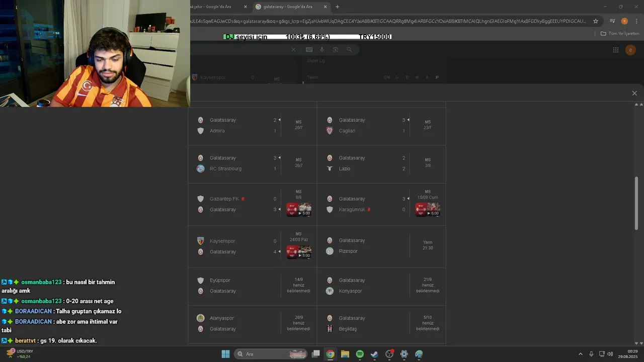This screenshot has height=362, width=644.
Task: Click the Alanyaspor team crest icon
Action: pyautogui.click(x=200, y=318)
